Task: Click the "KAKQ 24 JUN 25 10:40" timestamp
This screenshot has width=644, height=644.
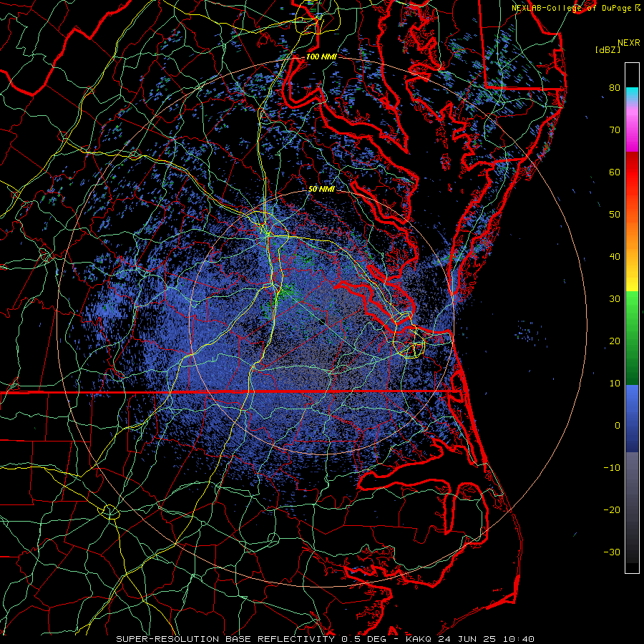Action: point(470,639)
